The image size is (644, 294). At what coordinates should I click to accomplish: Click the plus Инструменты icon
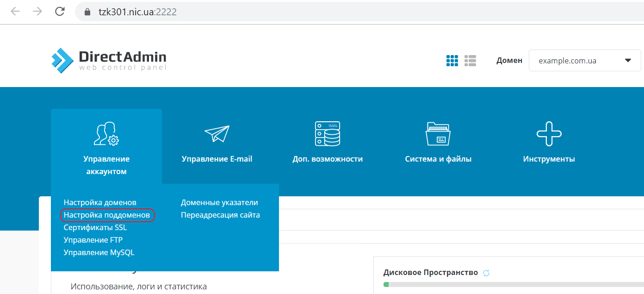[549, 134]
